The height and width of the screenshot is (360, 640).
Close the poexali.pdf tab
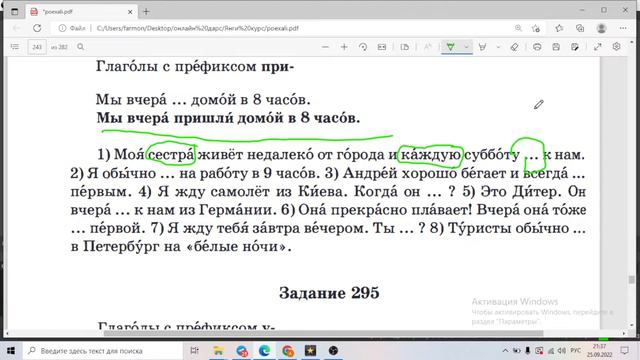[x=130, y=12]
